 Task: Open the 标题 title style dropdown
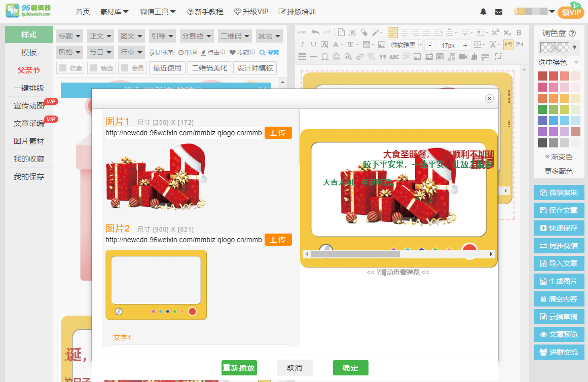(x=69, y=36)
